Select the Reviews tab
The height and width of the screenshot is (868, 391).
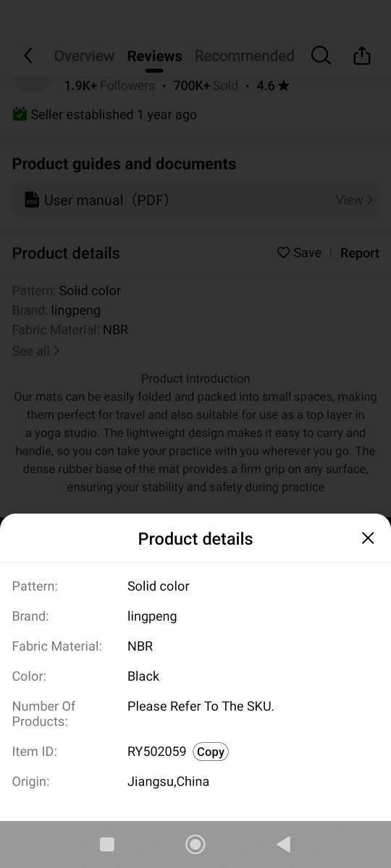pyautogui.click(x=154, y=56)
